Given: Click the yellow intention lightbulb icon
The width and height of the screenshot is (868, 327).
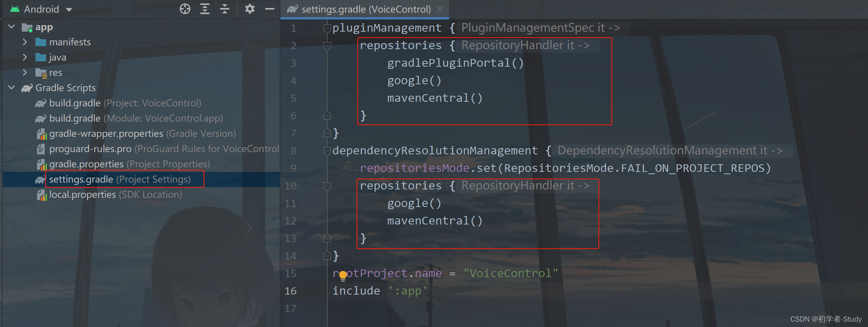Looking at the screenshot, I should 343,276.
